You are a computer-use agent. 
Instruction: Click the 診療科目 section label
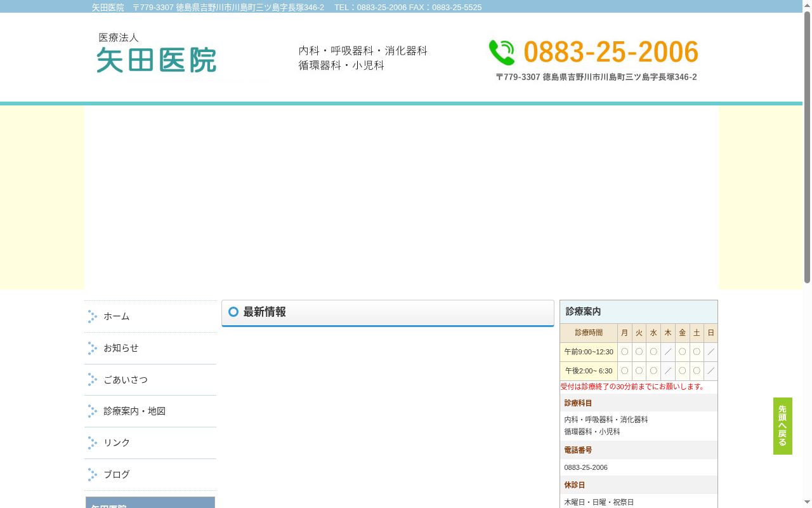tap(578, 403)
